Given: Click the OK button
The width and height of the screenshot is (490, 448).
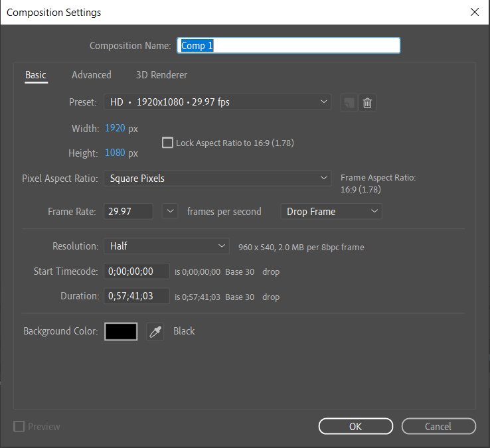Looking at the screenshot, I should coord(356,427).
